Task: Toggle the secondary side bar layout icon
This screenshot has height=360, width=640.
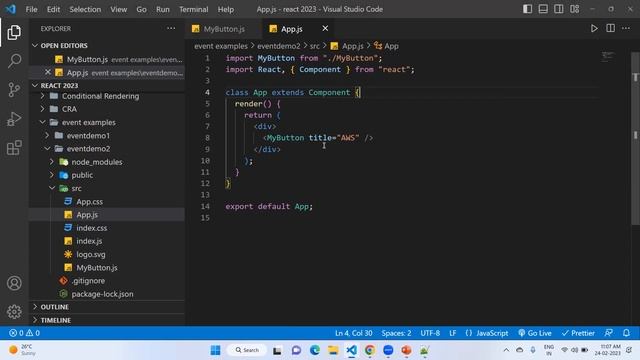Action: 558,9
